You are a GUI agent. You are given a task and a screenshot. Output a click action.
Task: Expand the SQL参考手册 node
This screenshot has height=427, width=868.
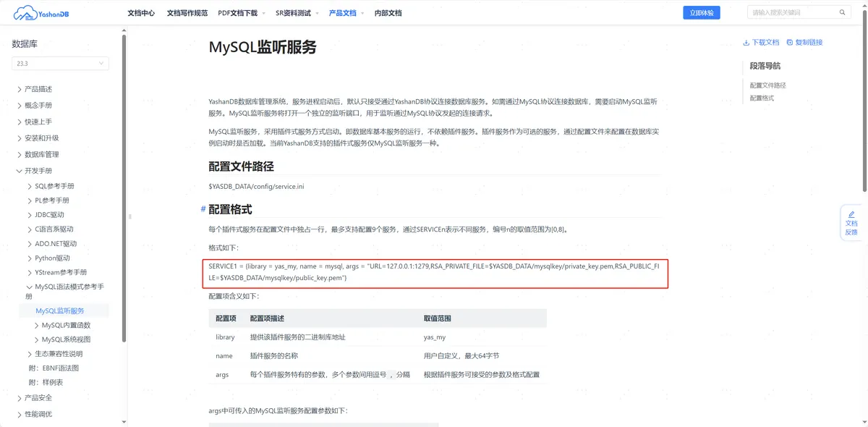pyautogui.click(x=29, y=186)
